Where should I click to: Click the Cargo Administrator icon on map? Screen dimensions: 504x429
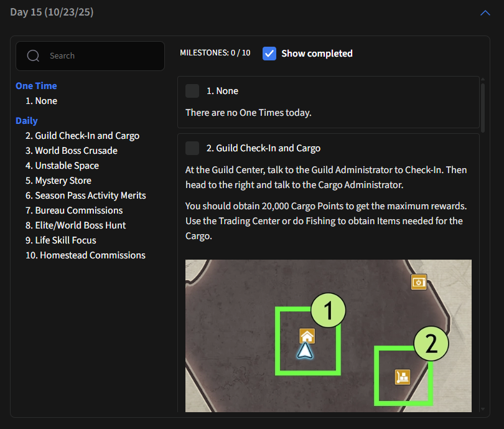tap(403, 377)
